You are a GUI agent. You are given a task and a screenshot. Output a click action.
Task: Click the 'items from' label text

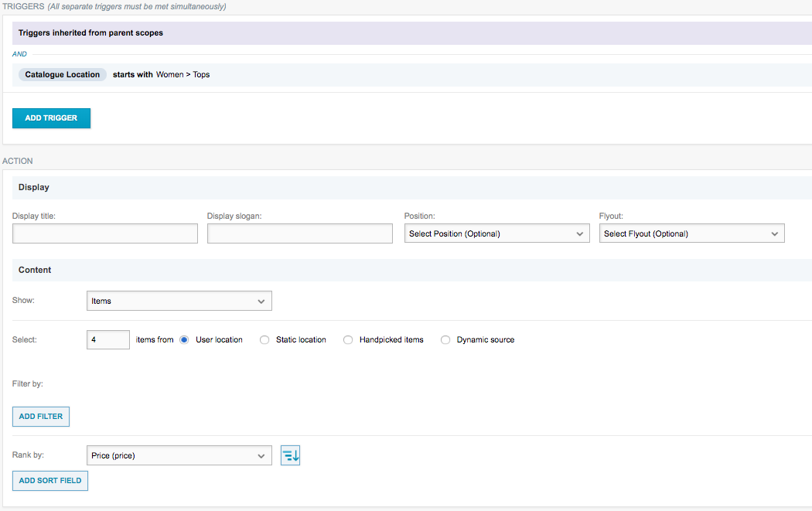pos(155,339)
